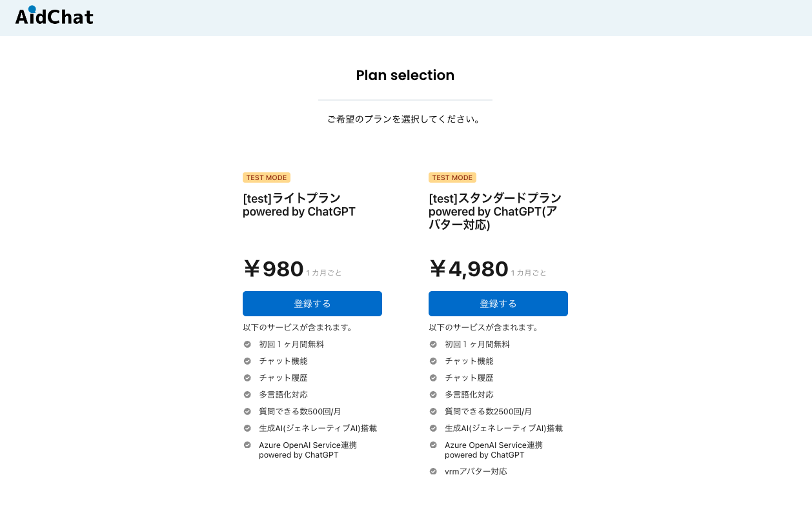Screen dimensions: 812x517
Task: Click checkmark beside 生成AI(ジェネレーティブAI)搭載 in light plan
Action: point(247,428)
